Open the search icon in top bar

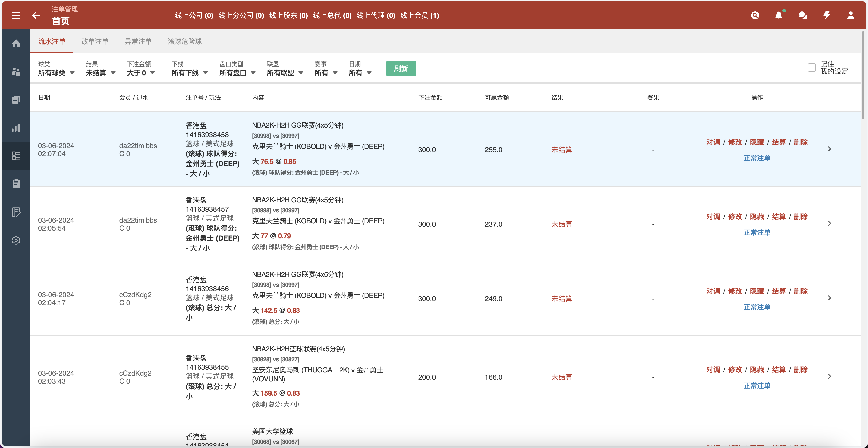coord(755,15)
